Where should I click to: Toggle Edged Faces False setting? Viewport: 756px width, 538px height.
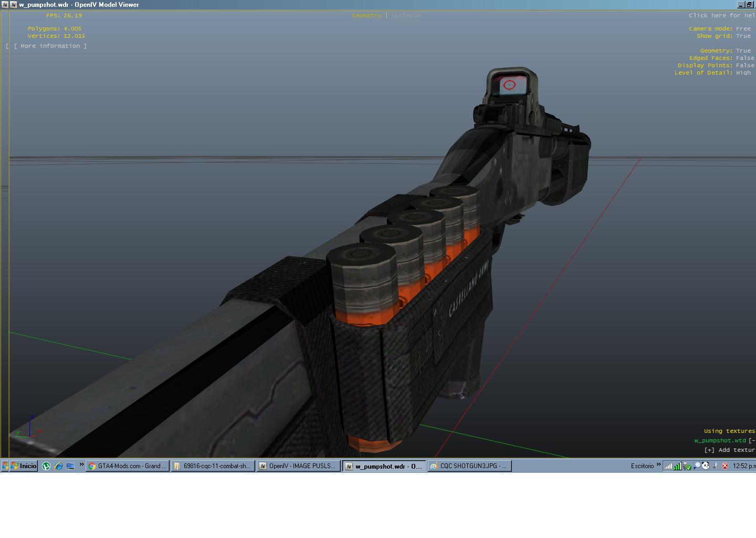click(745, 58)
